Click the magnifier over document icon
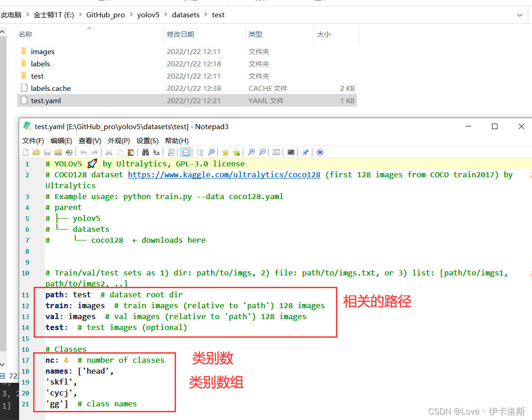The height and width of the screenshot is (420, 532). coord(171,152)
